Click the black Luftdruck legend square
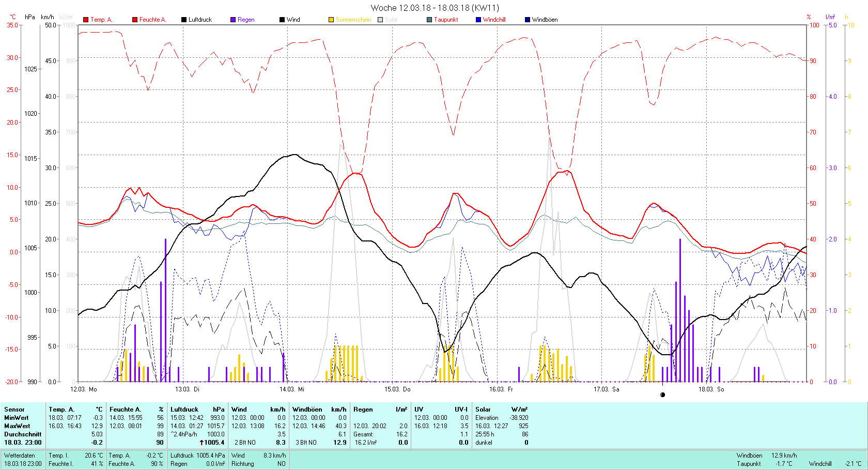 pyautogui.click(x=184, y=20)
